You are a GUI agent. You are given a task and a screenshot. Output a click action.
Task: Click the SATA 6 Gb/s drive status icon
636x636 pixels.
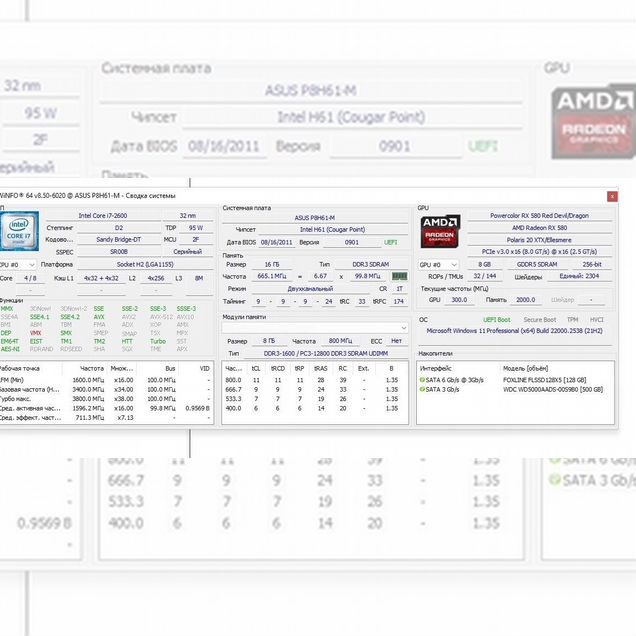[422, 380]
